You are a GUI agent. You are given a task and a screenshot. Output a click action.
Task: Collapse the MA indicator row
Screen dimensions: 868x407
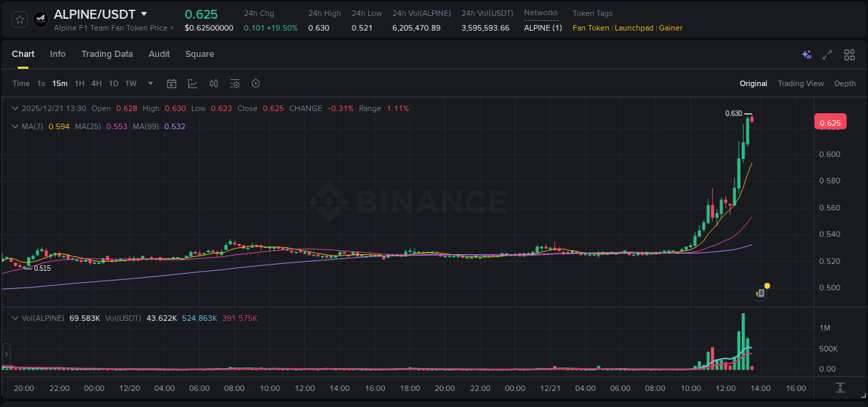[15, 126]
